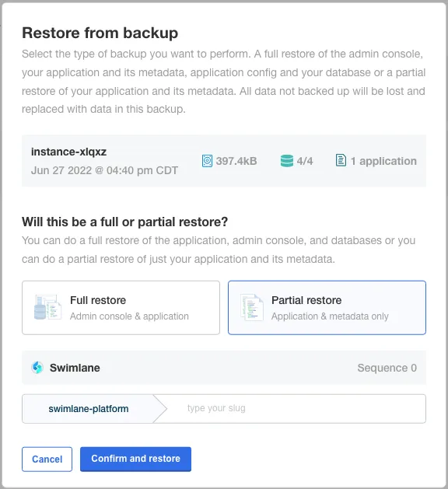The image size is (448, 489).
Task: Click the disk size icon beside 397.4kB
Action: click(207, 161)
